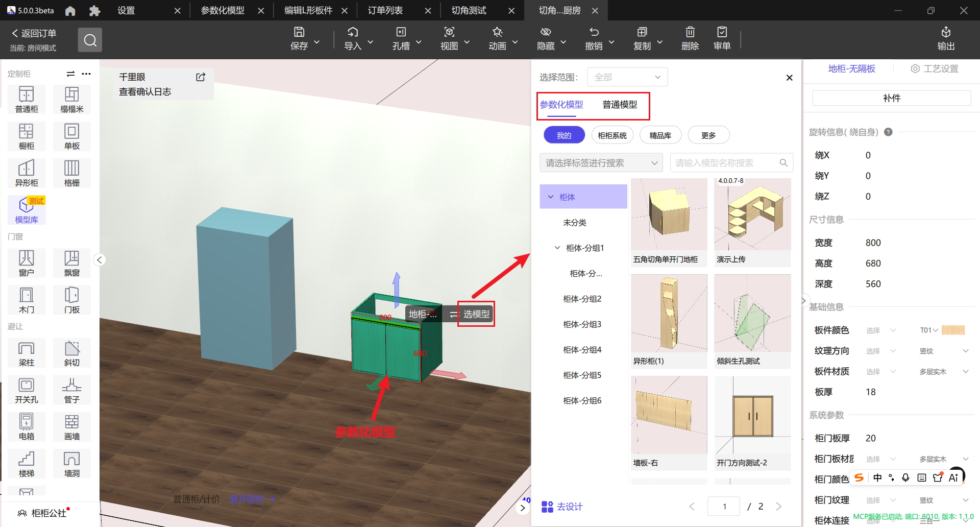Open the home icon in title bar
The image size is (980, 527).
click(x=70, y=11)
